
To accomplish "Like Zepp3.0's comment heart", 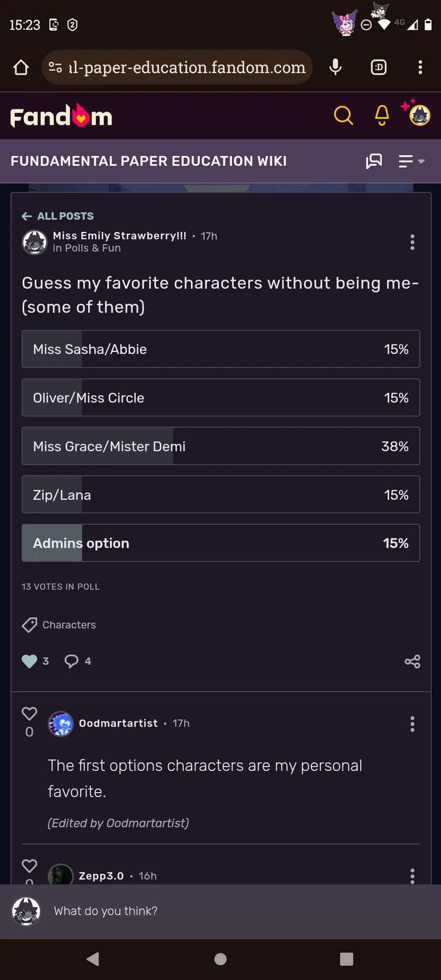I will tap(29, 866).
